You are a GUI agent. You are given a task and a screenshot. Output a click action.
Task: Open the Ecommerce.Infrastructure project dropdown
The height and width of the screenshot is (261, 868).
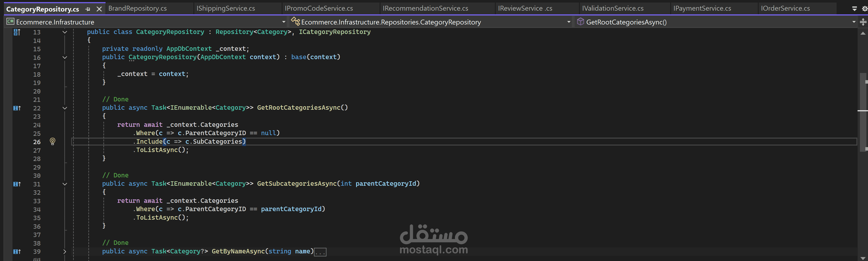tap(283, 22)
